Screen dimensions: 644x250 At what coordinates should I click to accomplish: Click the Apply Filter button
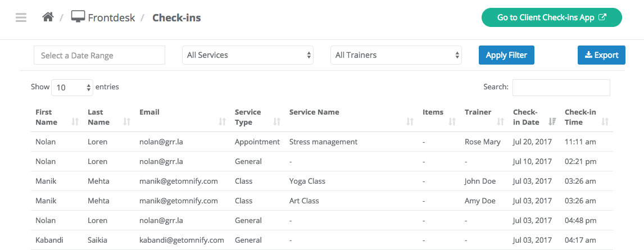[506, 55]
